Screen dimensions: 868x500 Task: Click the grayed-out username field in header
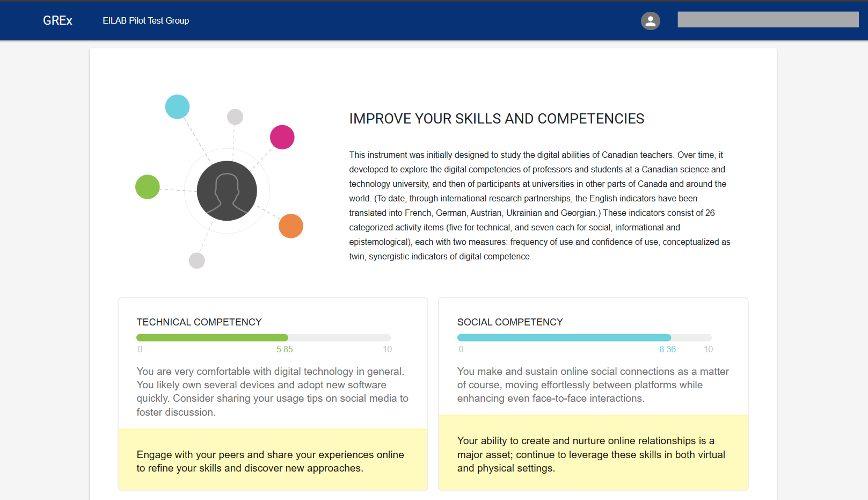pos(768,20)
